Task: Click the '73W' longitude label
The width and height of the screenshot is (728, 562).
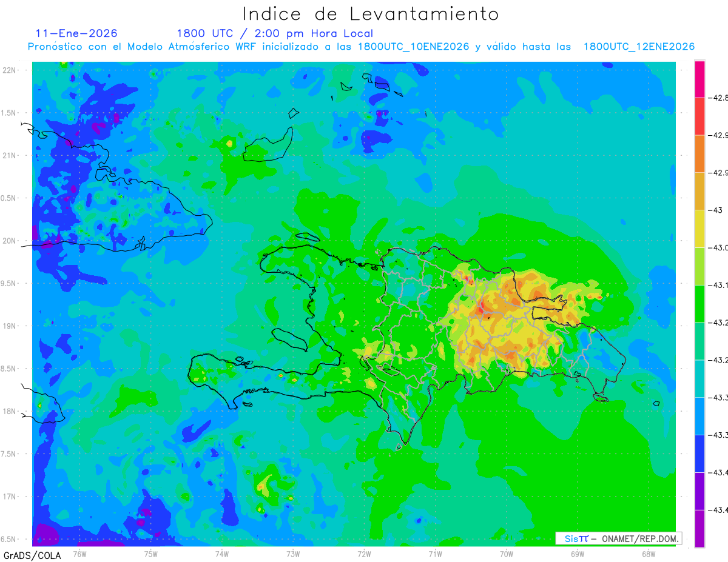Action: (293, 553)
